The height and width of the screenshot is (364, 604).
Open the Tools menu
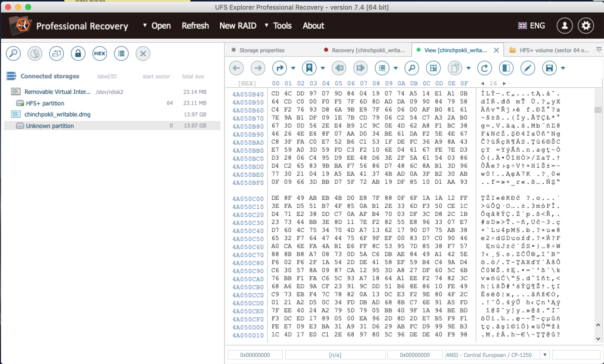point(278,26)
